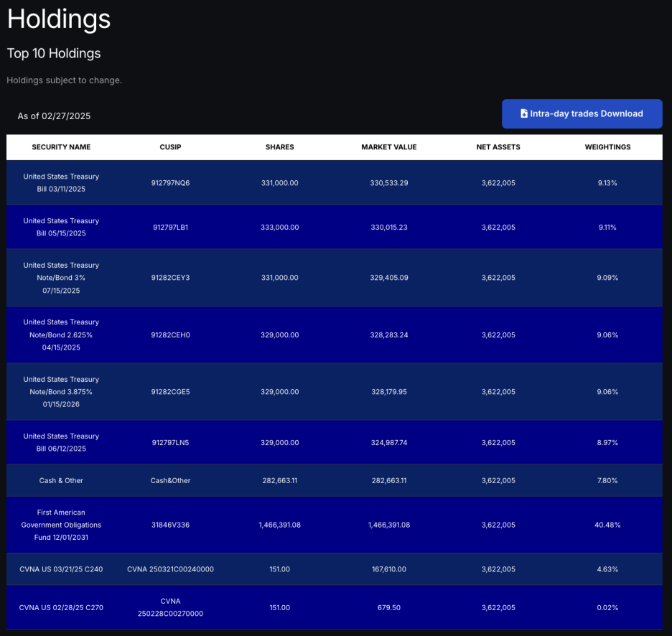Click CUSIP 91282CEY3

point(171,278)
